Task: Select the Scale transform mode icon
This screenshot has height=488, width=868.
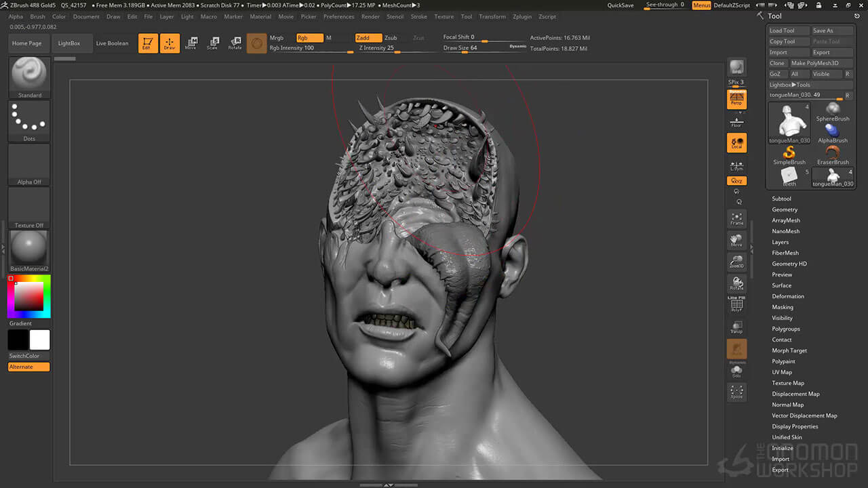Action: [213, 43]
